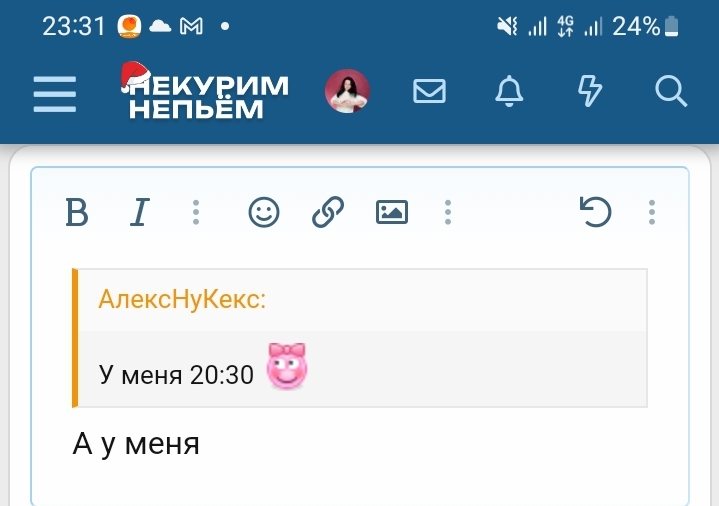The width and height of the screenshot is (719, 506).
Task: Select the pink smiley in the quote
Action: click(287, 366)
